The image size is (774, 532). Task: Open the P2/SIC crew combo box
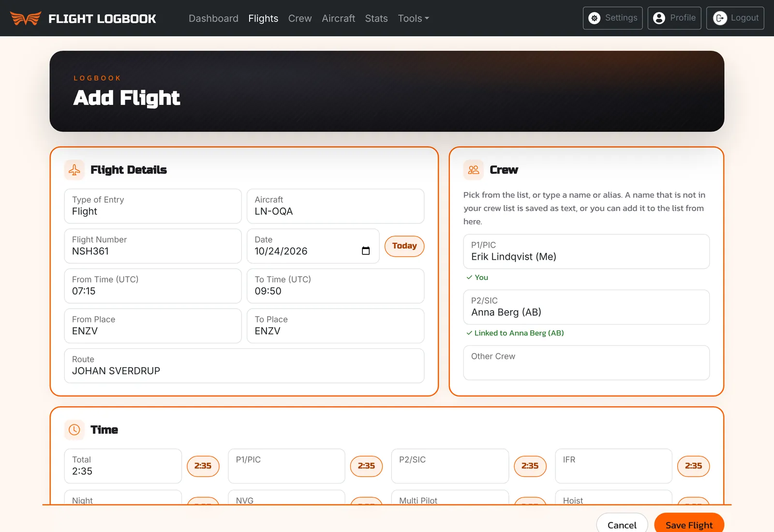(586, 307)
